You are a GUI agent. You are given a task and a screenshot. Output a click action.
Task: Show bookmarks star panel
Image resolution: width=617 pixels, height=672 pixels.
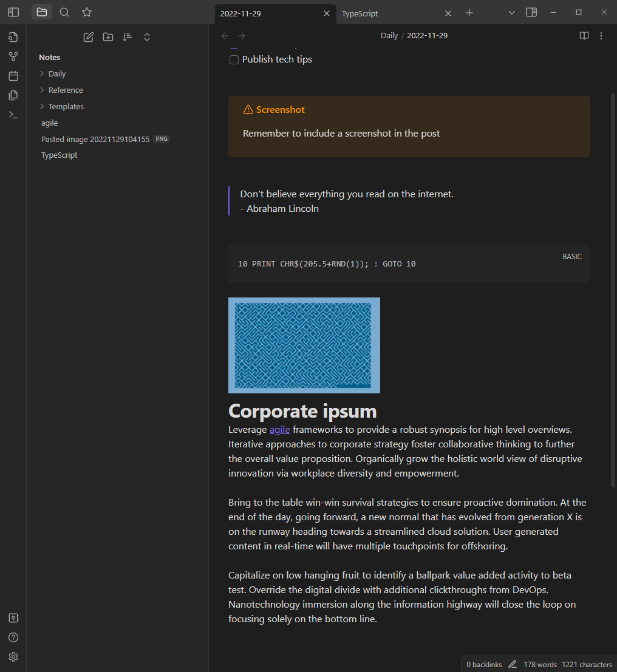[x=87, y=12]
